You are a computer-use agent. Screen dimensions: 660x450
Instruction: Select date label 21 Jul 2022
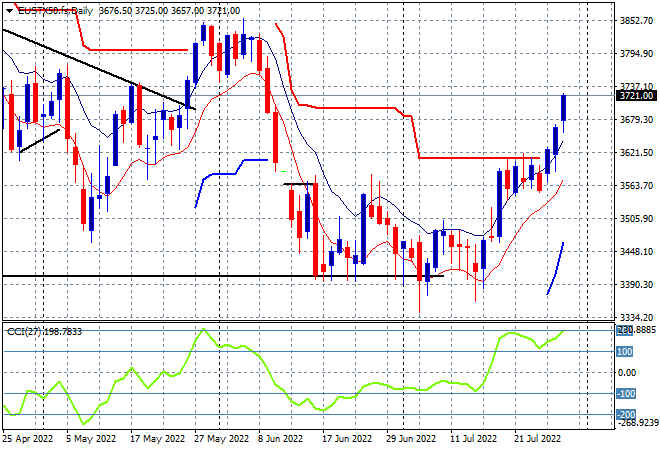(x=538, y=439)
